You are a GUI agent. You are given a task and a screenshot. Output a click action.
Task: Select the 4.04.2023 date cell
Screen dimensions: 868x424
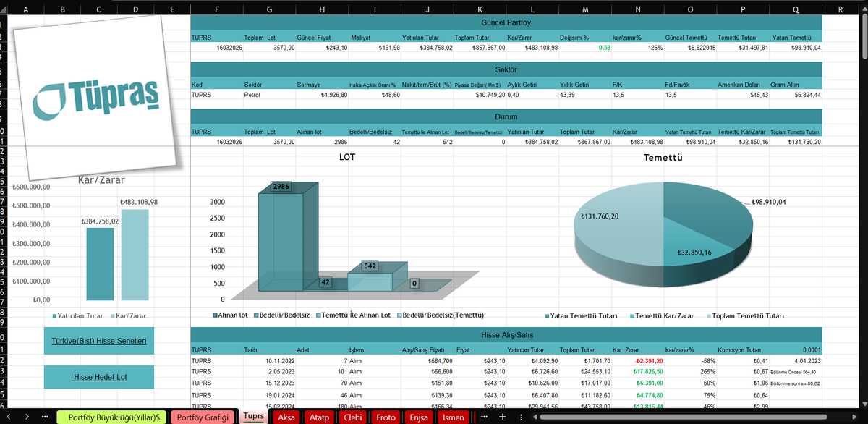796,360
